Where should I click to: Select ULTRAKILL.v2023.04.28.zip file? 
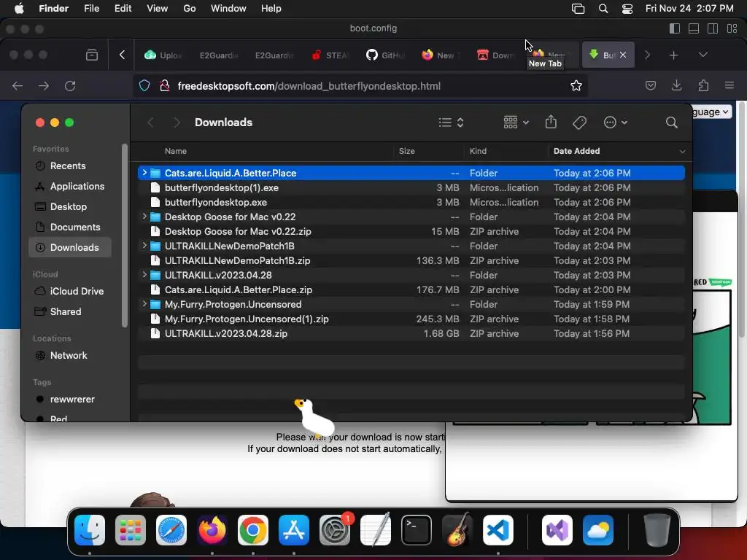pyautogui.click(x=411, y=333)
